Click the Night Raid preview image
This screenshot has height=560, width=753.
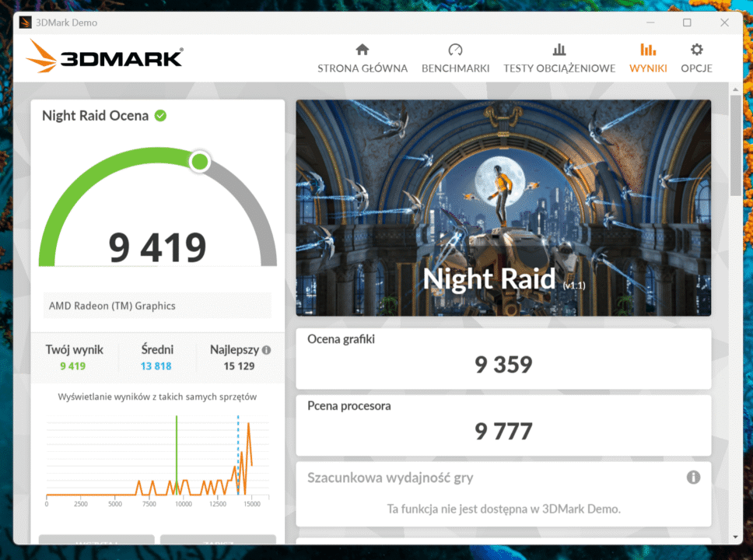coord(503,207)
